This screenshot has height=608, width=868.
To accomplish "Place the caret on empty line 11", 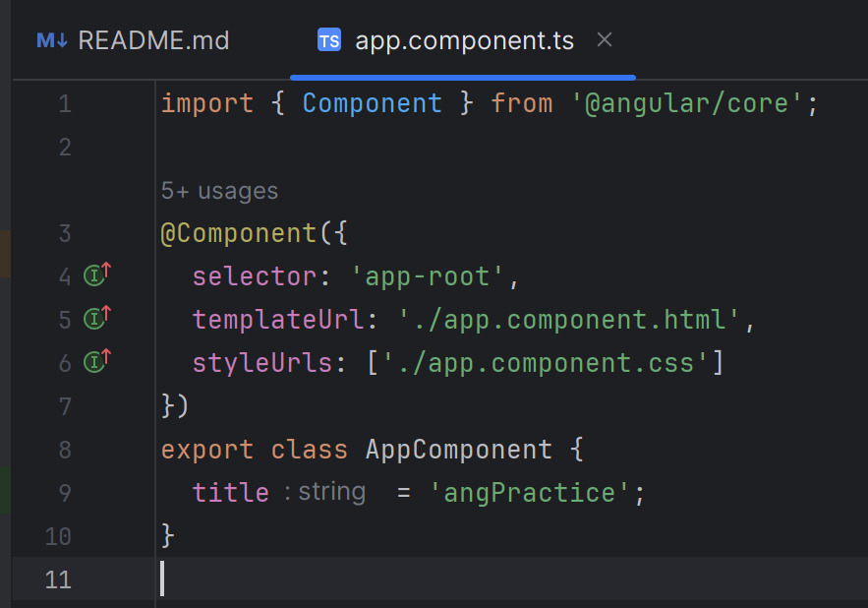I will point(440,579).
